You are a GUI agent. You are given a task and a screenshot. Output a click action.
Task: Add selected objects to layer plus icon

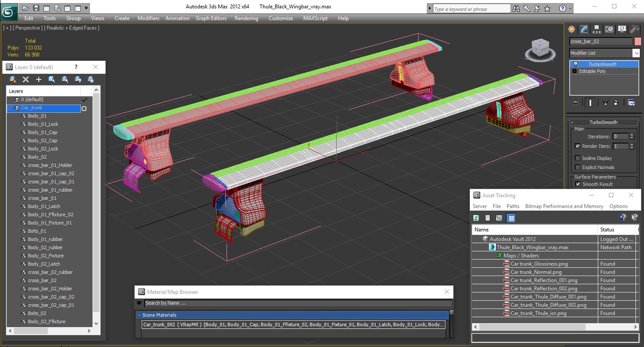[x=39, y=79]
